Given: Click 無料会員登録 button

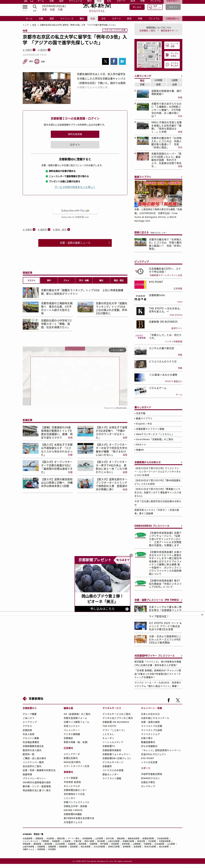Looking at the screenshot, I should [75, 134].
